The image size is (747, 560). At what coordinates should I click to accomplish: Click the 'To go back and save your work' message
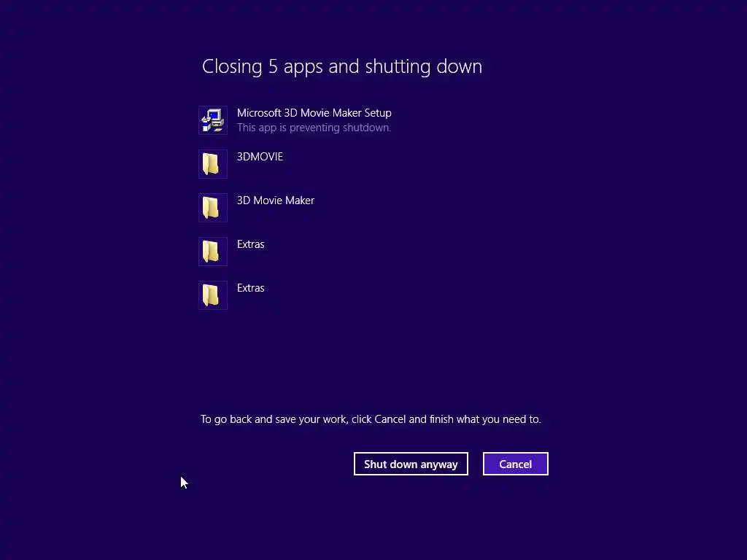click(x=371, y=419)
